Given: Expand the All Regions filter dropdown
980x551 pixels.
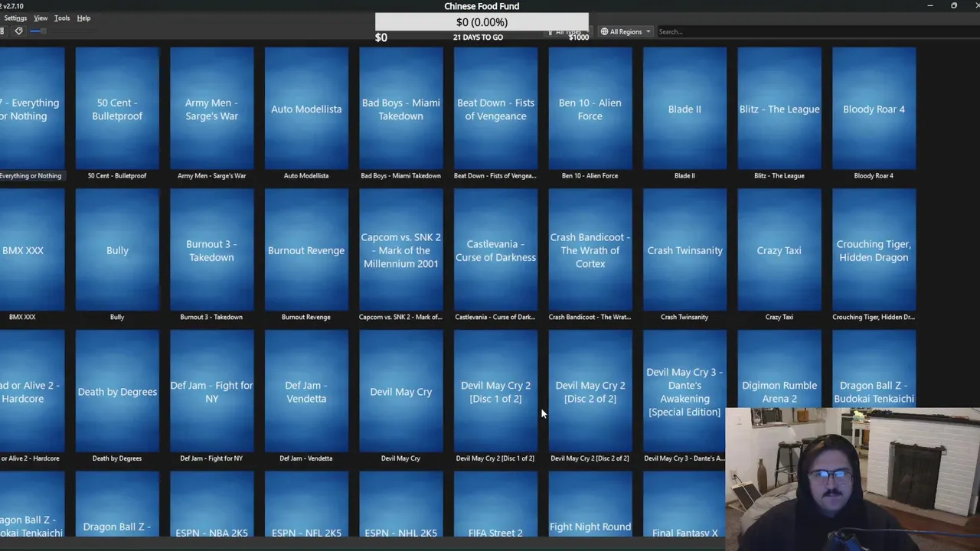Looking at the screenshot, I should 626,32.
